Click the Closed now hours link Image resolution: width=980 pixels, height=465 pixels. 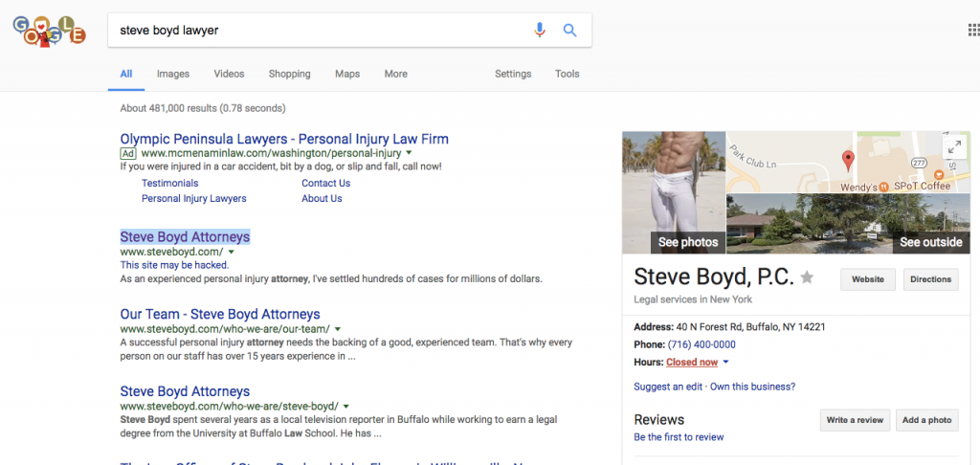click(692, 362)
